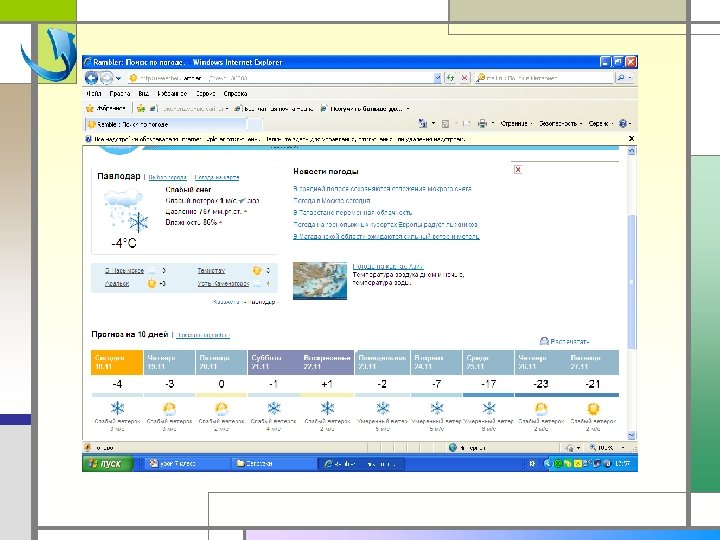Click the Усть-Каменогорск city link
Screen dimensions: 720x540
click(223, 284)
